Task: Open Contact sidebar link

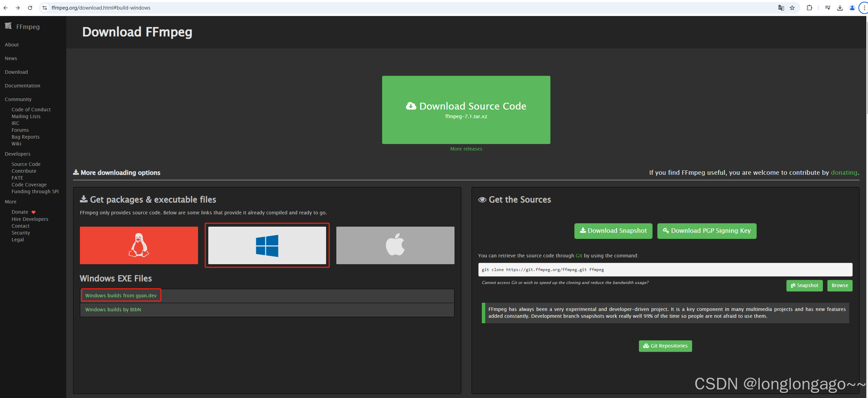Action: coord(20,226)
